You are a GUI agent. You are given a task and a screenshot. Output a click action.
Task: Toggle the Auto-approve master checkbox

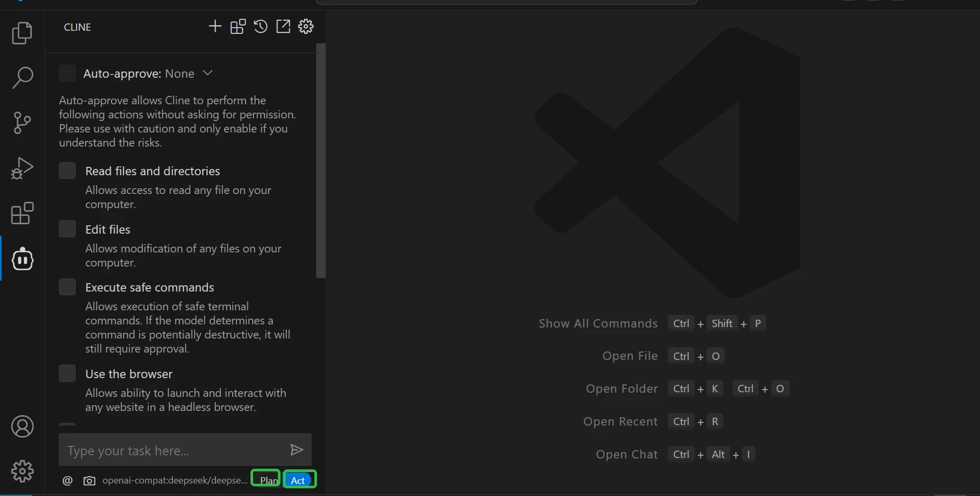pos(67,73)
